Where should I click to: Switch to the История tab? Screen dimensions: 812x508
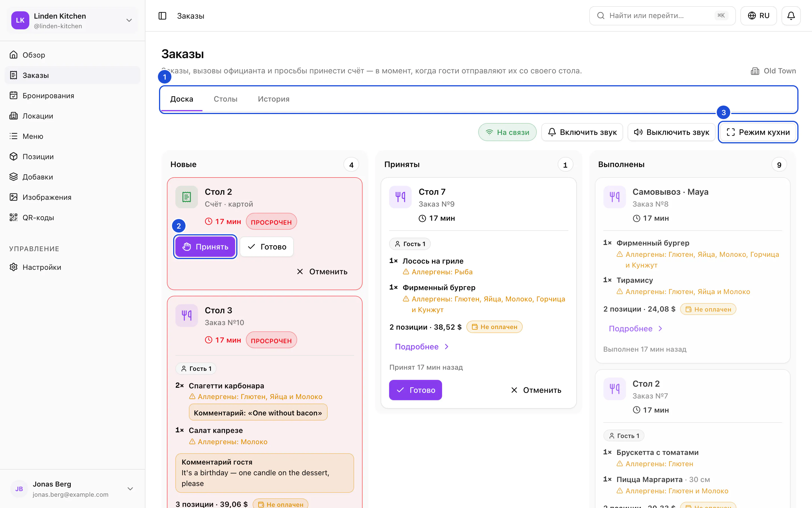[x=273, y=99]
